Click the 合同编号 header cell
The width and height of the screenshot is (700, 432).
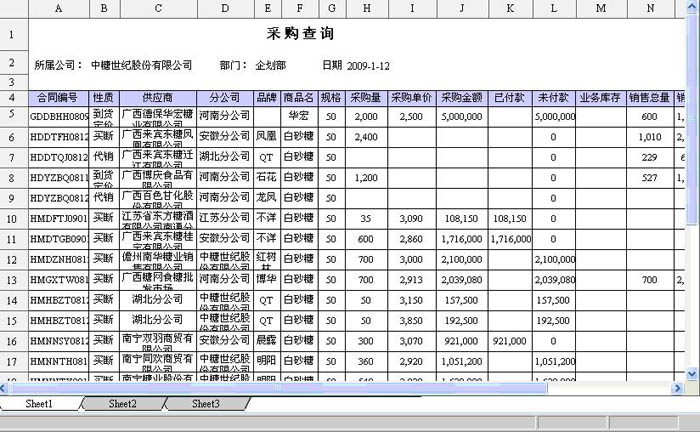point(58,98)
